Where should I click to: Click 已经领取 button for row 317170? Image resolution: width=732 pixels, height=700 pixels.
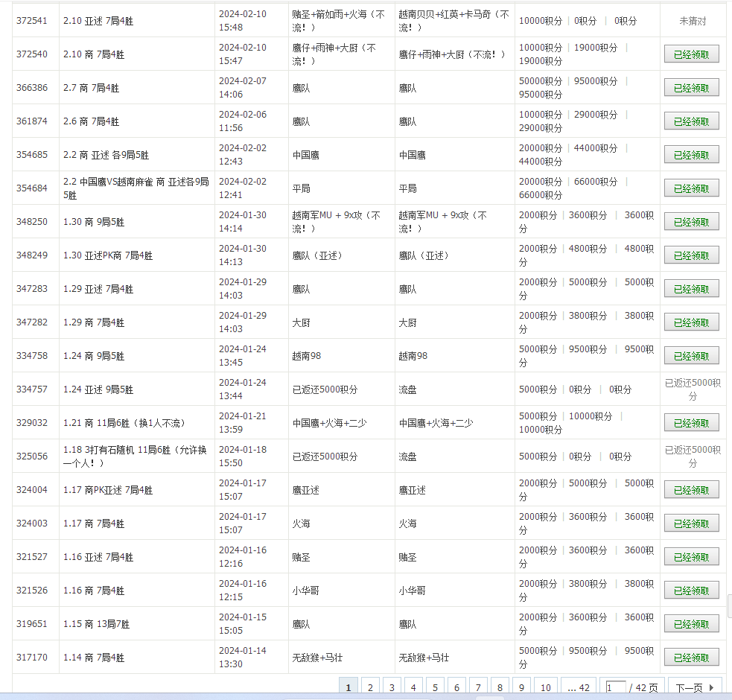tap(691, 658)
